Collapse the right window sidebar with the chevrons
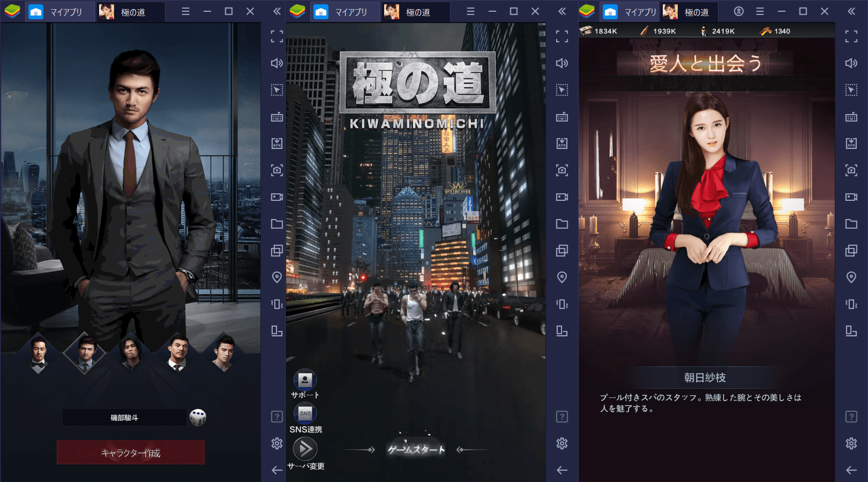The image size is (868, 482). [x=851, y=11]
